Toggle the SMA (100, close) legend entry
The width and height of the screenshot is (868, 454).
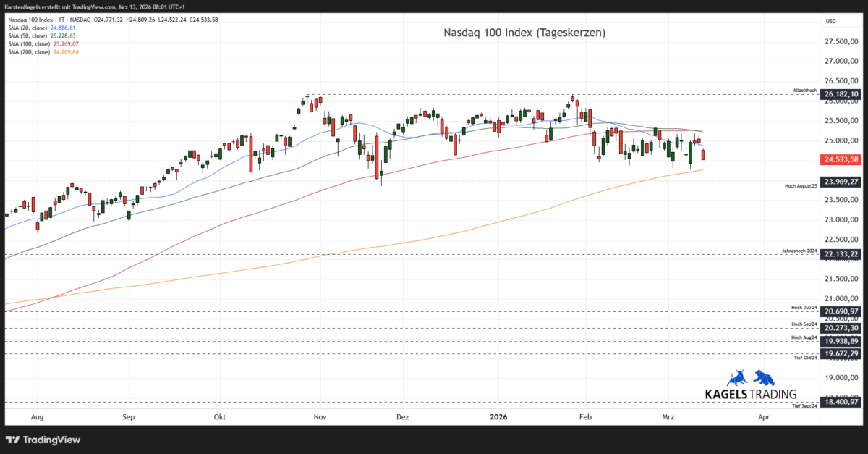point(30,43)
